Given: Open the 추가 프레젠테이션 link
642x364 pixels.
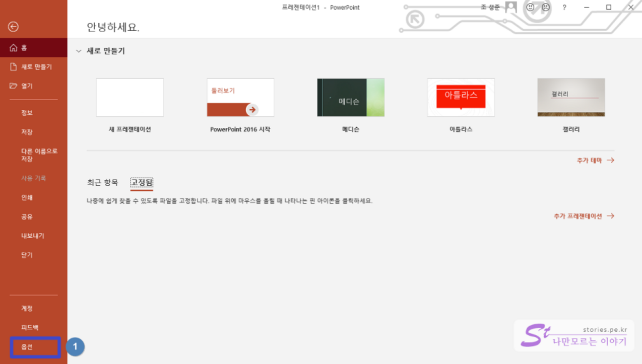Looking at the screenshot, I should 584,216.
